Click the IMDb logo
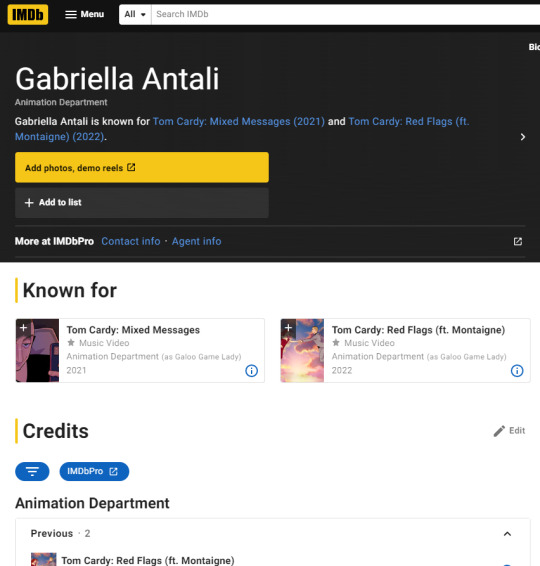 click(28, 14)
